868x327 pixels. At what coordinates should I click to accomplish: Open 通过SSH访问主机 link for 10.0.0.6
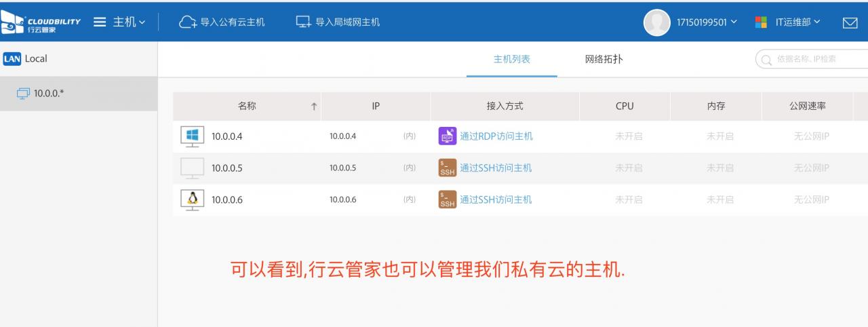(x=496, y=199)
